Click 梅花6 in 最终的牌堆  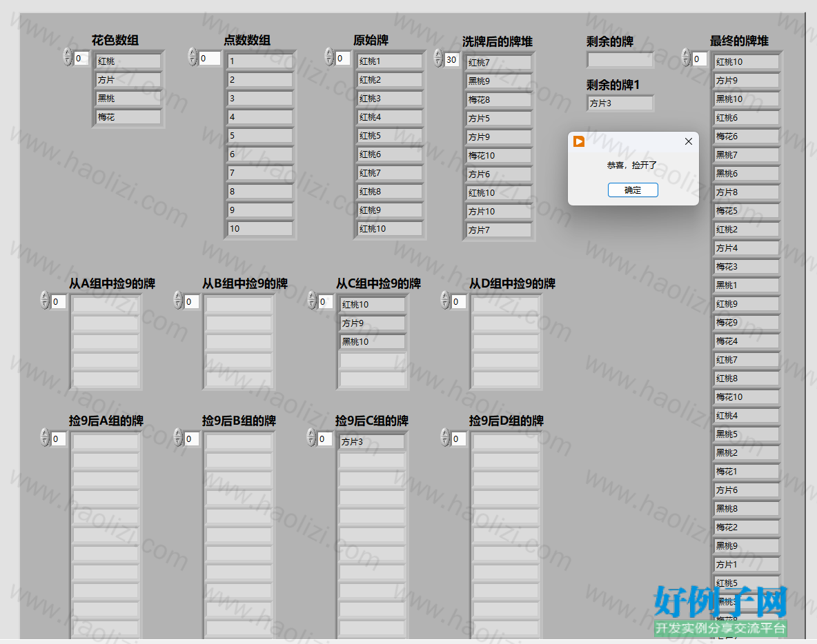coord(746,137)
